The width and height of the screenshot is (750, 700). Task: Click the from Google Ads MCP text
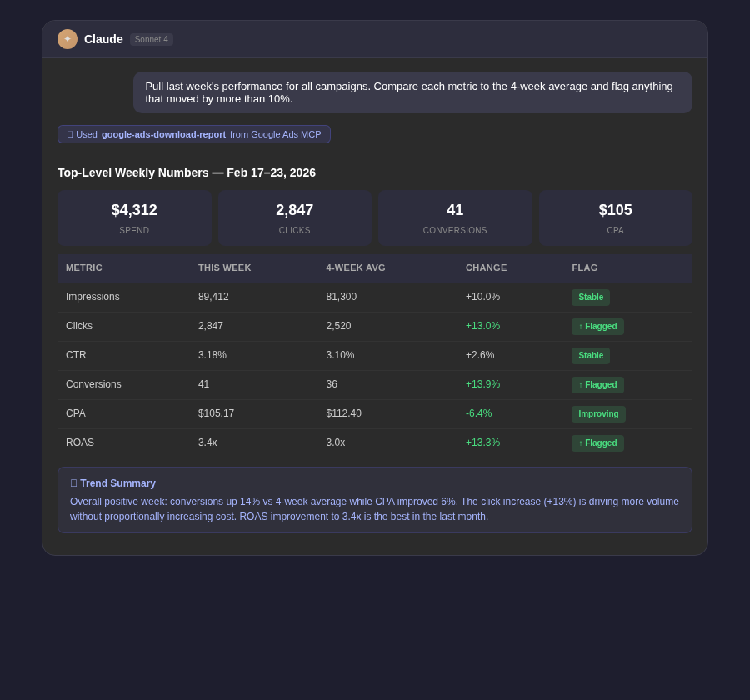276,134
